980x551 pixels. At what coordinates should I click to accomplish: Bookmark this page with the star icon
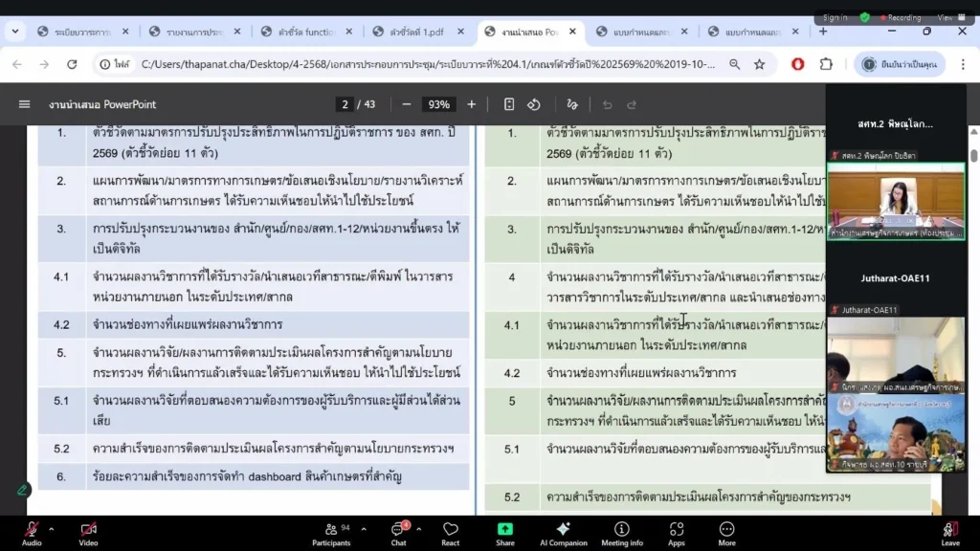click(759, 64)
